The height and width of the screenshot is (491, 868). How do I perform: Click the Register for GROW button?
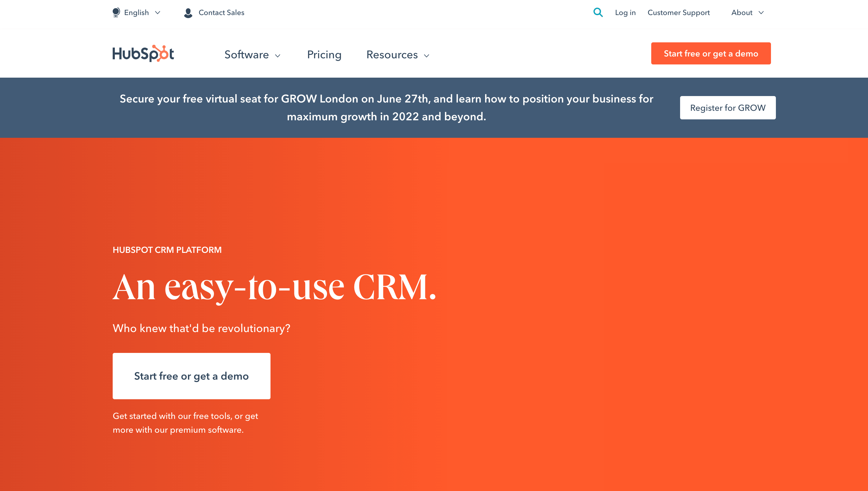728,107
